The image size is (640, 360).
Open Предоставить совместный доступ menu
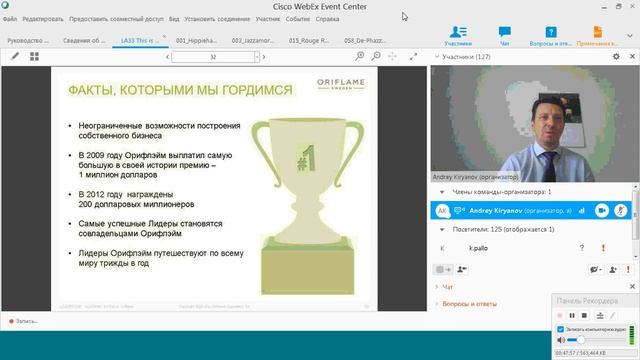tap(116, 19)
